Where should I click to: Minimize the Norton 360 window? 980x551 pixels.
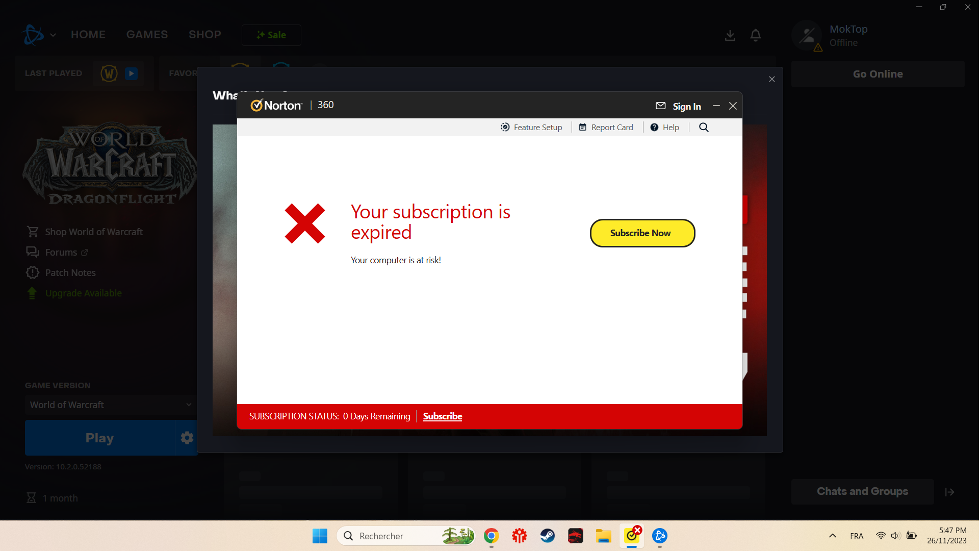[716, 106]
